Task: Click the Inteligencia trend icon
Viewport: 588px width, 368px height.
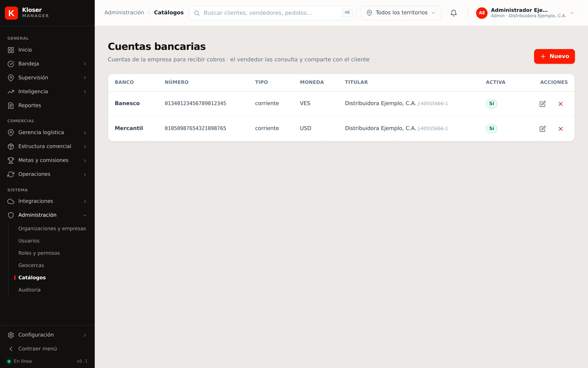Action: (11, 92)
